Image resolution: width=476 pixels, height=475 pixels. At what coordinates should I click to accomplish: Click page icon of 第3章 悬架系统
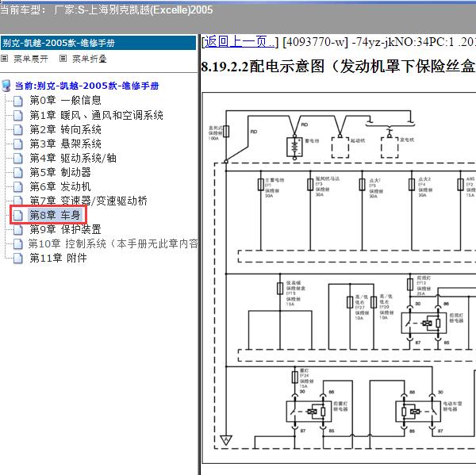[x=18, y=144]
